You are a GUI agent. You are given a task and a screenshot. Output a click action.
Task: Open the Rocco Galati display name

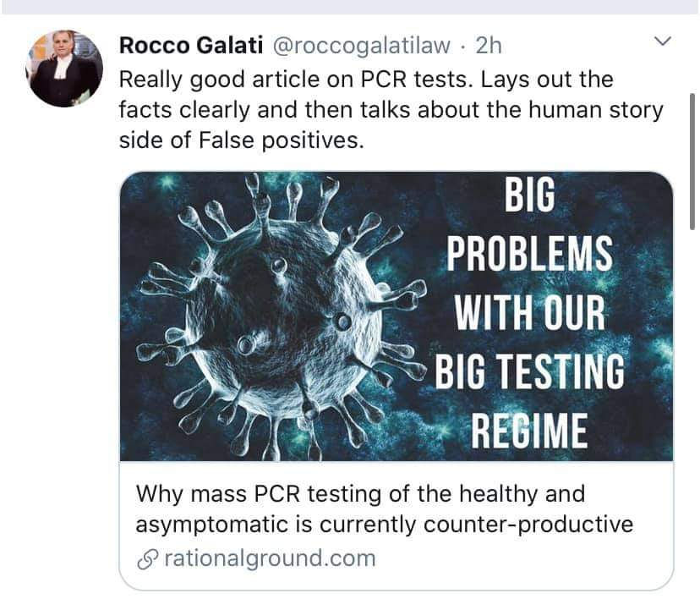click(x=190, y=46)
